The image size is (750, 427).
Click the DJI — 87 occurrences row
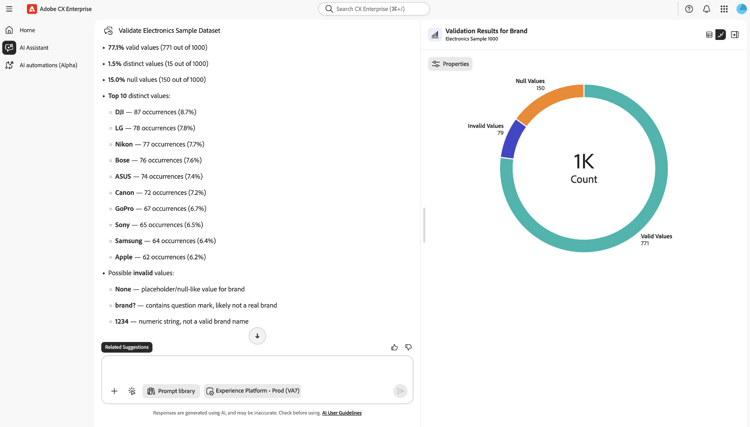(155, 112)
